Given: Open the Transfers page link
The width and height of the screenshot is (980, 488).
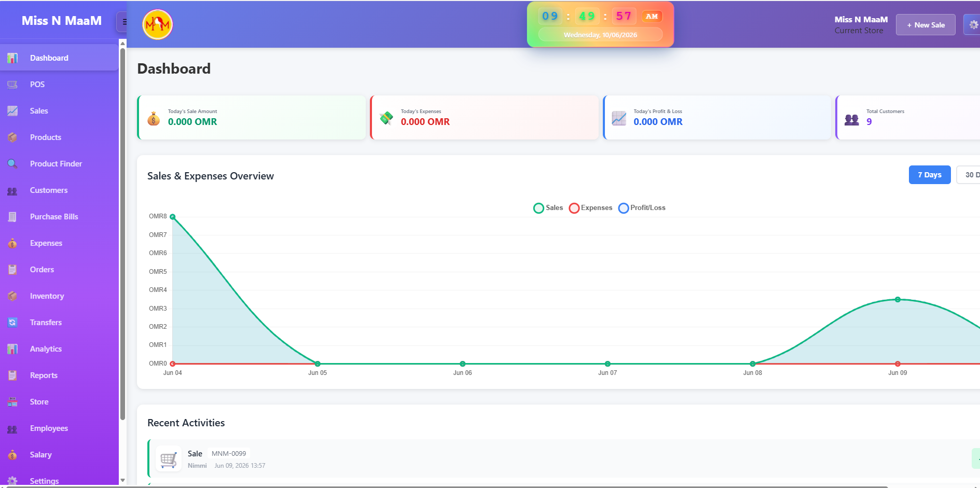Looking at the screenshot, I should pyautogui.click(x=60, y=323).
